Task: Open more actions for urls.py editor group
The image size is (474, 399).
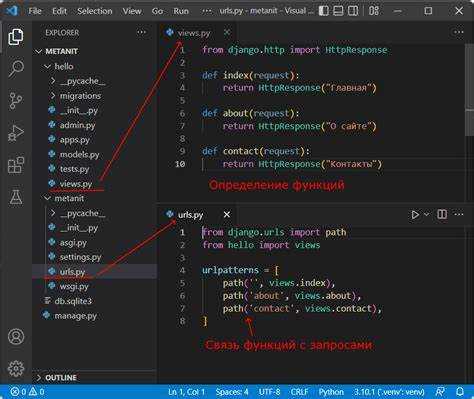Action: click(x=459, y=214)
